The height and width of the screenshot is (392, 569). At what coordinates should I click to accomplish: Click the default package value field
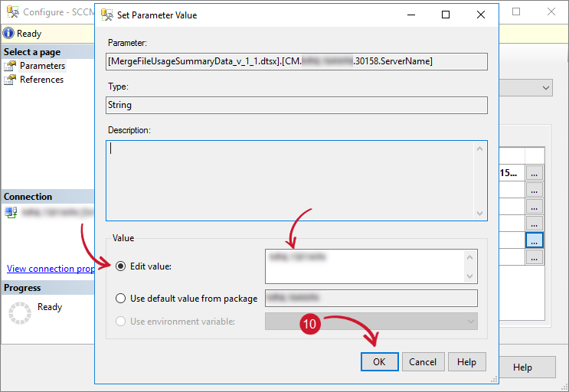coord(371,298)
